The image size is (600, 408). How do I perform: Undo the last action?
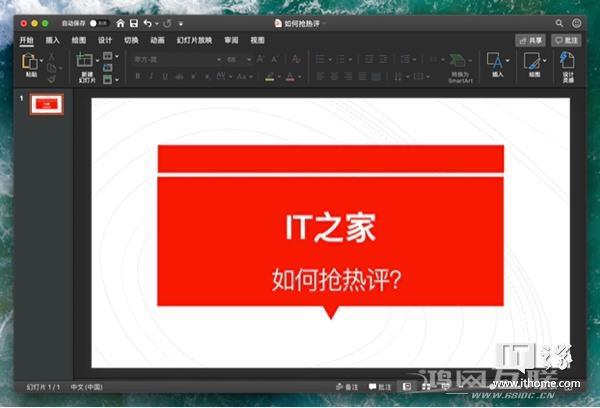[147, 24]
